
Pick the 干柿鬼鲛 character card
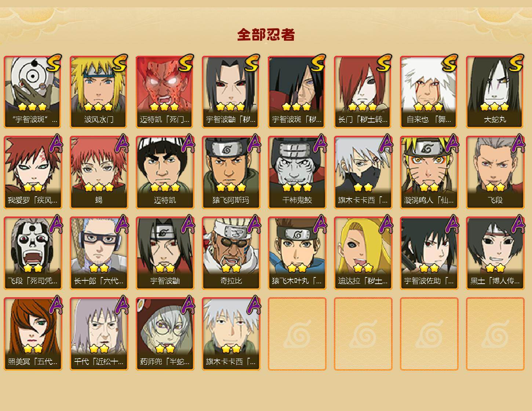297,172
